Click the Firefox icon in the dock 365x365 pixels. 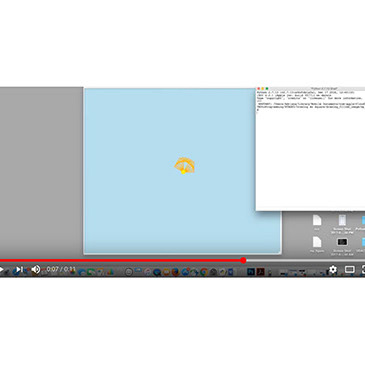click(x=175, y=272)
